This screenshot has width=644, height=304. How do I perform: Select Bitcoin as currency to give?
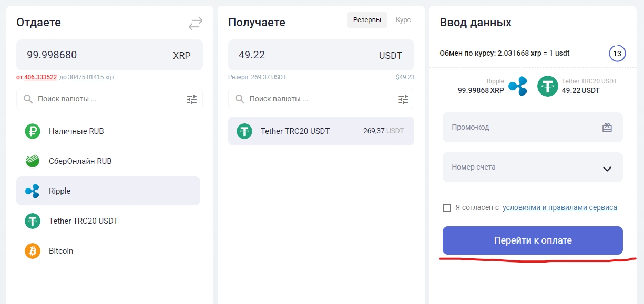click(60, 251)
